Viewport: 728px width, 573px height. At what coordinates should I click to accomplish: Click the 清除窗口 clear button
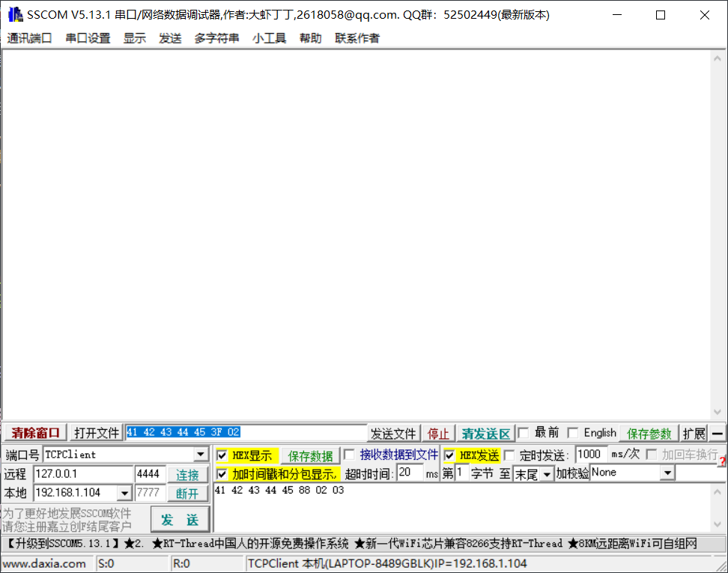(34, 432)
